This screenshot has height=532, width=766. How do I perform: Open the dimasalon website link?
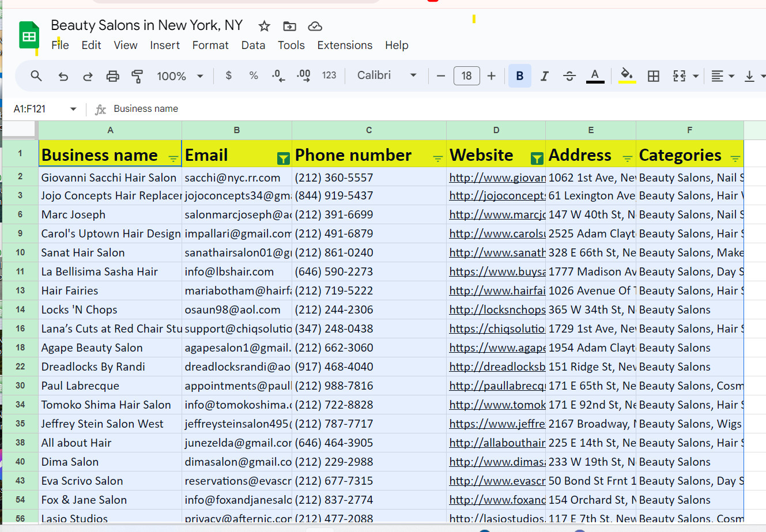497,462
